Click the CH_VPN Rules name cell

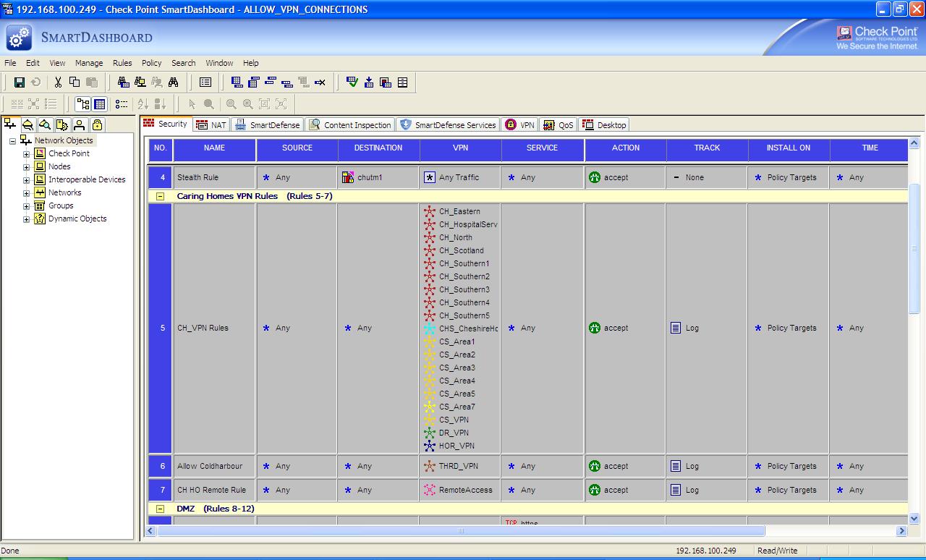pos(215,328)
